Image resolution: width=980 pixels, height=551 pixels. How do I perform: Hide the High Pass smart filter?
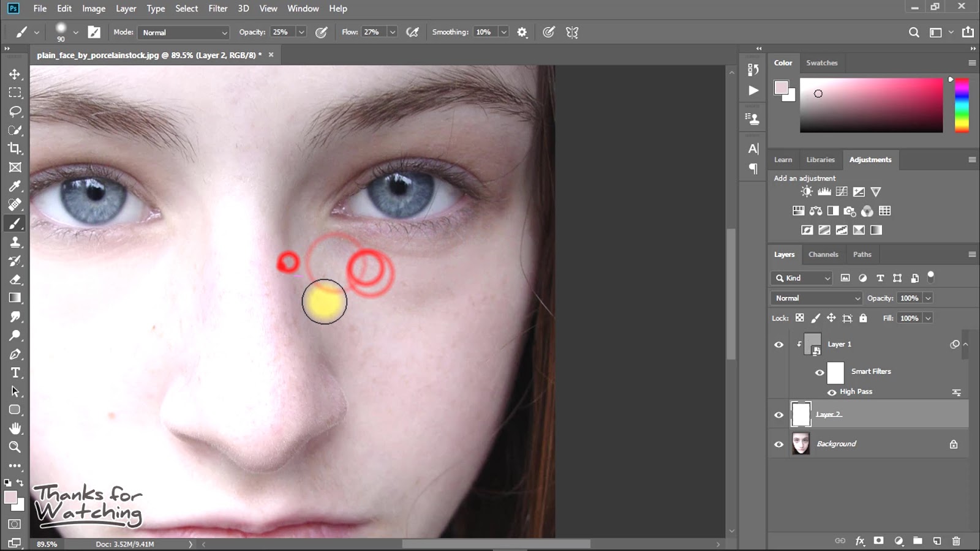coord(832,392)
